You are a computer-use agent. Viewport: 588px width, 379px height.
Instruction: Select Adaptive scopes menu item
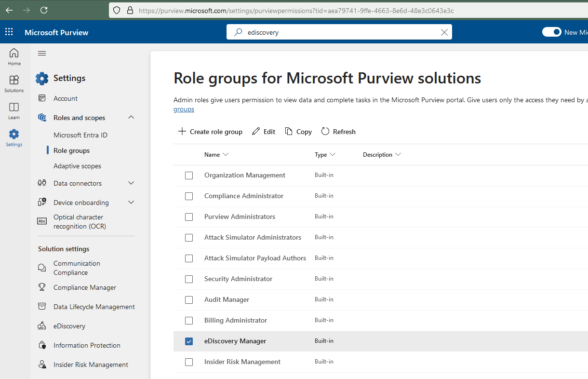pyautogui.click(x=78, y=166)
